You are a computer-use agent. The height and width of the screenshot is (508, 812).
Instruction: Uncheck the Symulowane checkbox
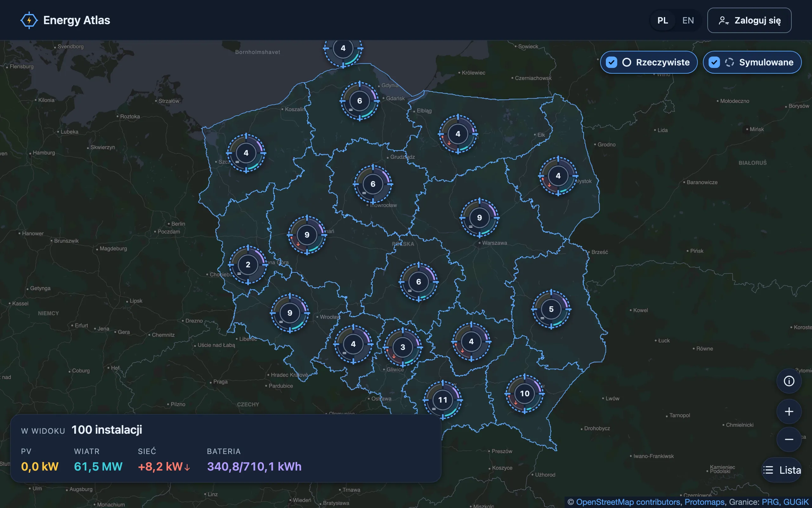click(x=714, y=62)
